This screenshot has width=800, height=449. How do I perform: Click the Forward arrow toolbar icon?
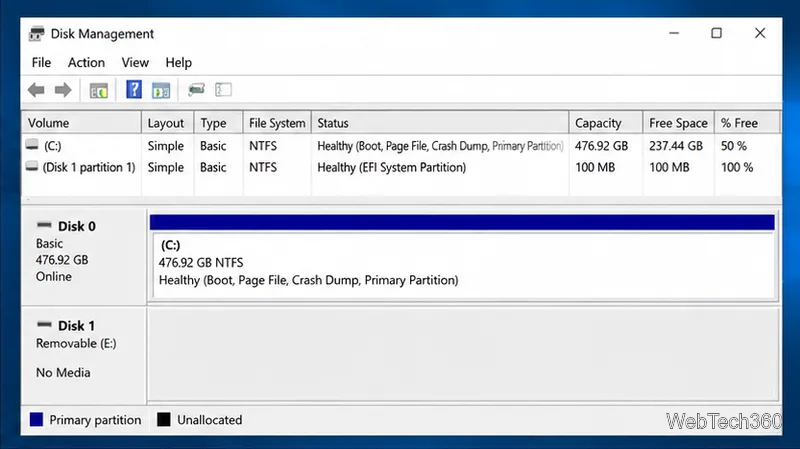point(63,90)
